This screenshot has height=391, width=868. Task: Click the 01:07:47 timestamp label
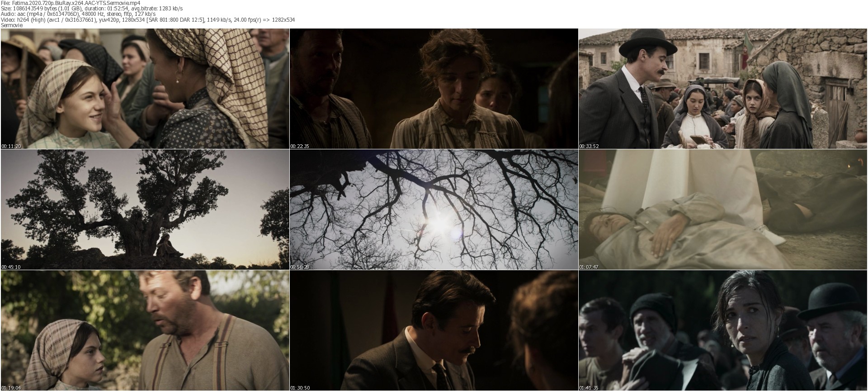click(588, 267)
